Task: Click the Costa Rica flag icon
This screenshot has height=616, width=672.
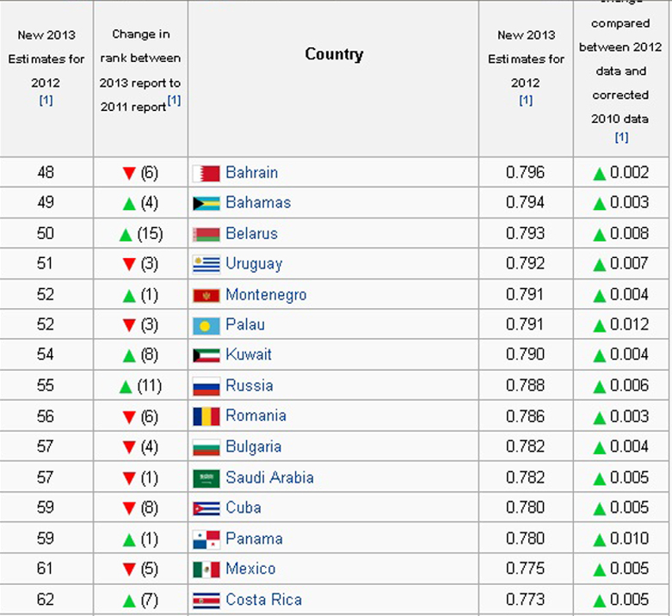Action: 207,601
